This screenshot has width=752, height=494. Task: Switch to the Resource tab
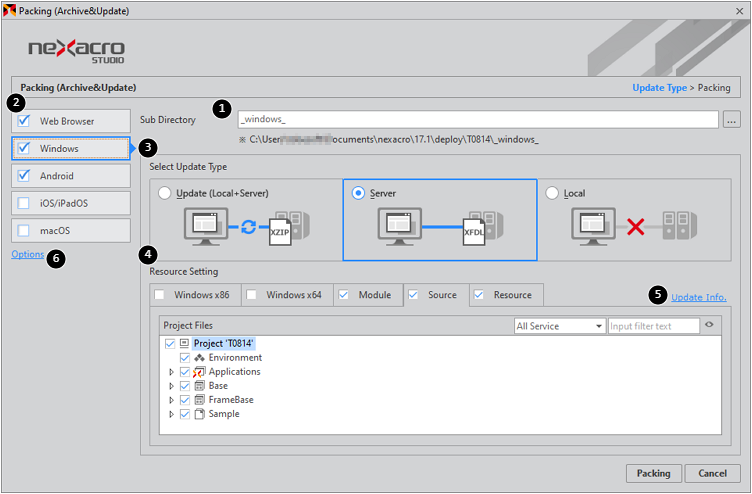tap(509, 295)
